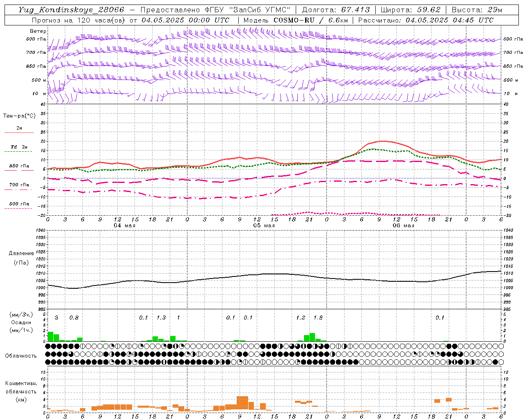
Task: Select forecast start time 04.05.2025 00:00 UTC
Action: pos(185,20)
